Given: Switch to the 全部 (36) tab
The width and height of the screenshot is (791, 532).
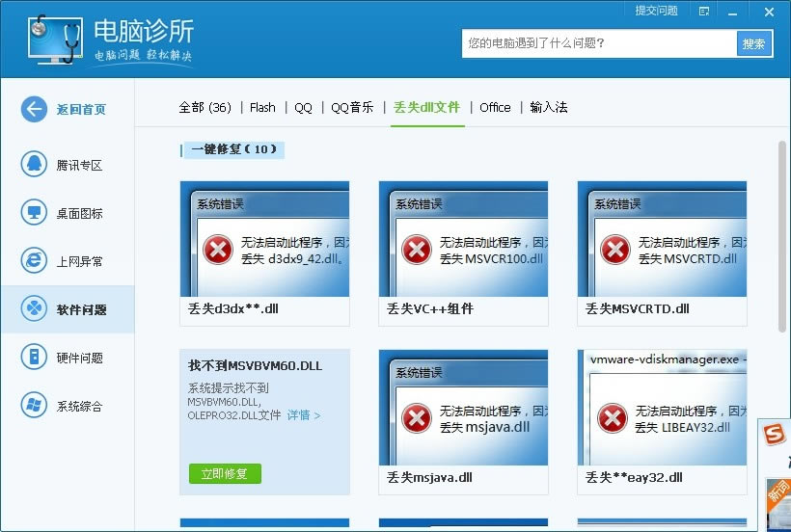Looking at the screenshot, I should coord(205,107).
